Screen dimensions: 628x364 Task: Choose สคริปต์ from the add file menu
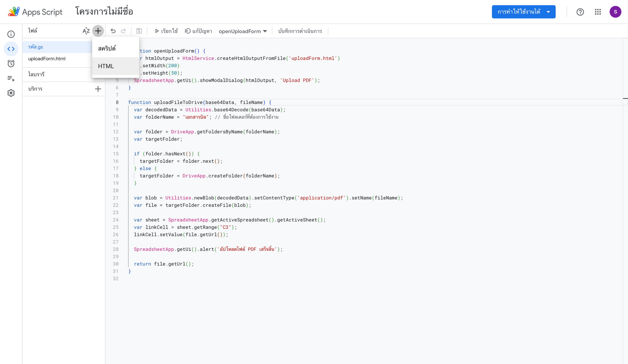coord(116,48)
